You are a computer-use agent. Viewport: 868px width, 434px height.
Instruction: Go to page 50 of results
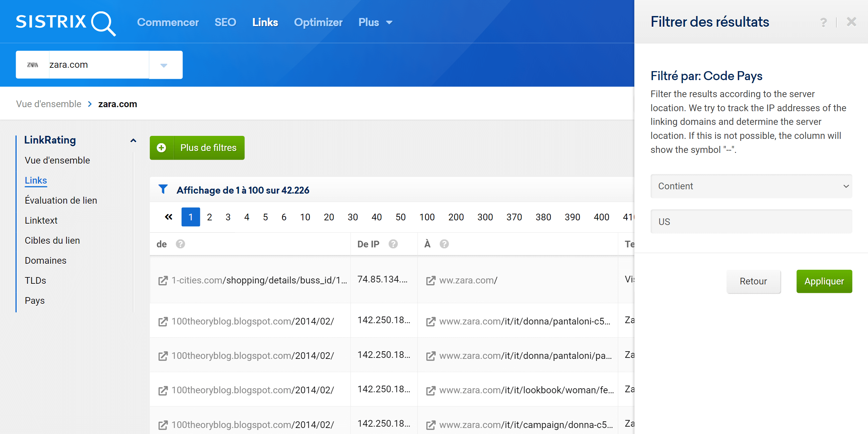(x=400, y=217)
